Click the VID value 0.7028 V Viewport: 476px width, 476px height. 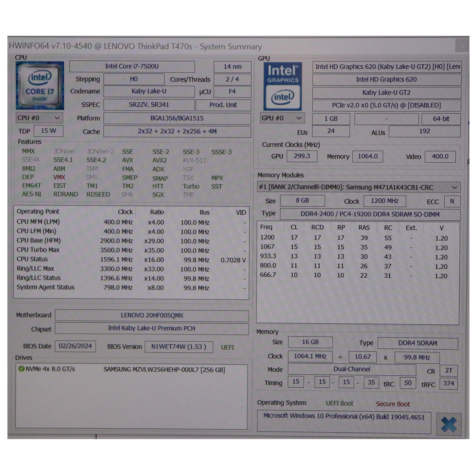coord(233,260)
